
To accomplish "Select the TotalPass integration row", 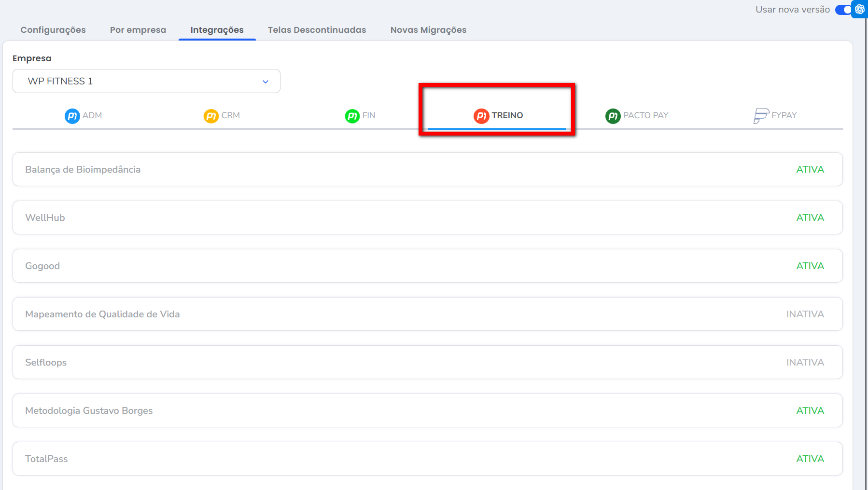I will (x=427, y=459).
